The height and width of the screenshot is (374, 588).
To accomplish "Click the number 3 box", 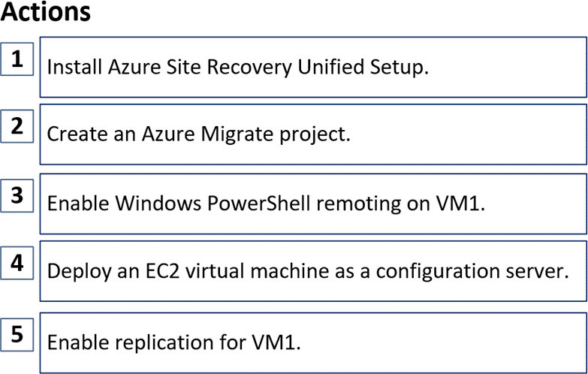I will (x=17, y=195).
